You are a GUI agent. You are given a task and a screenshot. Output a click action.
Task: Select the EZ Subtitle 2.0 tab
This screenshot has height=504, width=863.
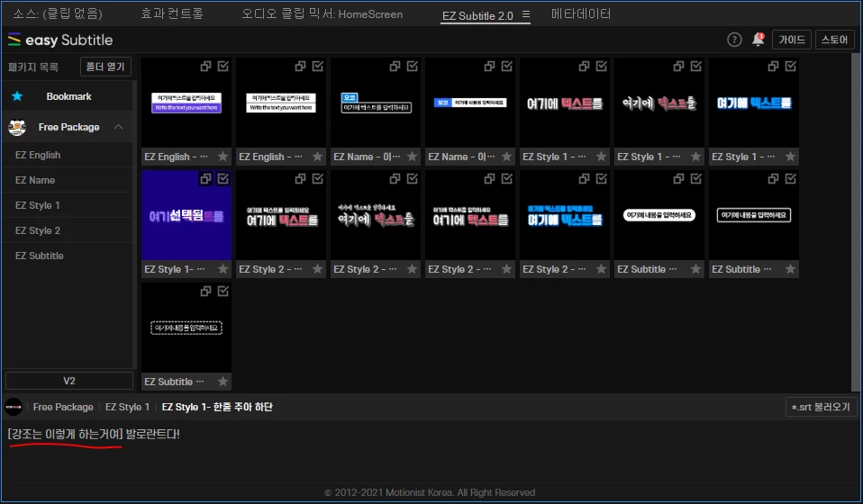coord(477,15)
